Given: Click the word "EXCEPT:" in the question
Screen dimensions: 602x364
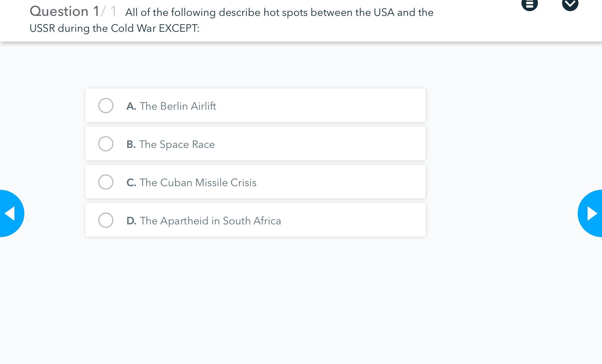Looking at the screenshot, I should coord(179,29).
